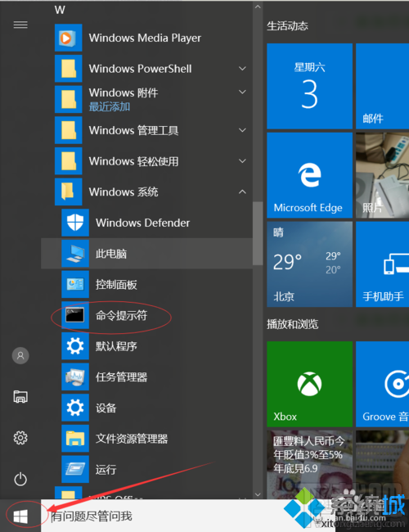The width and height of the screenshot is (409, 532).
Task: Open the Xbox tile
Action: tap(310, 384)
